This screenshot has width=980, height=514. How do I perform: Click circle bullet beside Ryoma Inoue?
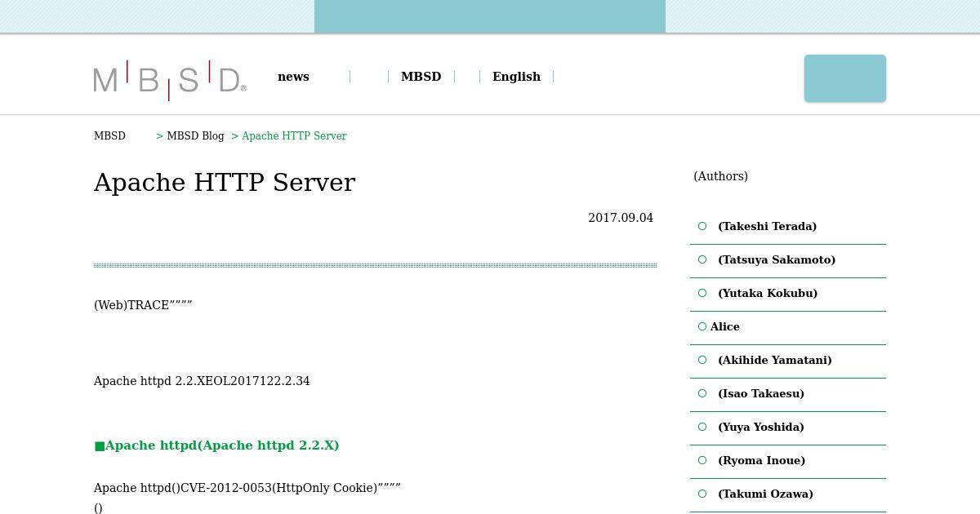pyautogui.click(x=702, y=460)
